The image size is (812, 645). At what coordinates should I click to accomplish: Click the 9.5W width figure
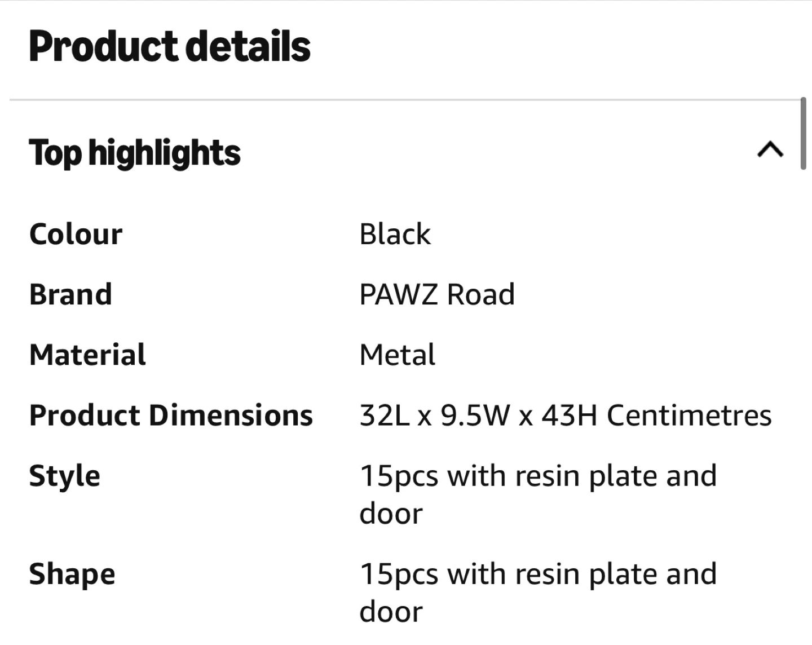(x=475, y=416)
